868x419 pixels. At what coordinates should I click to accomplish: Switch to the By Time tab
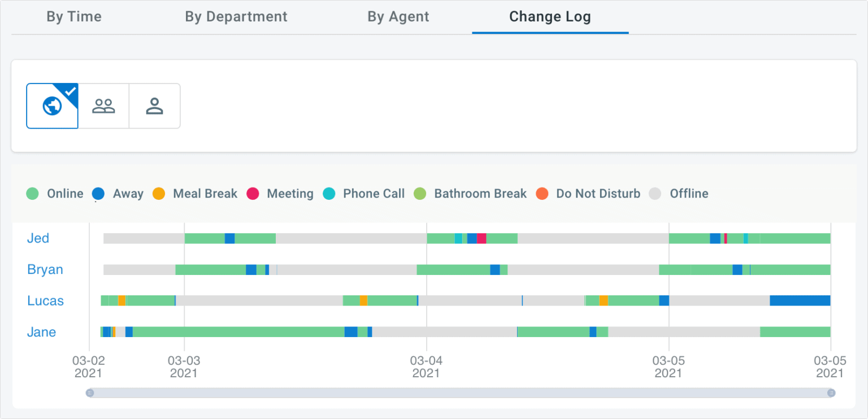74,17
